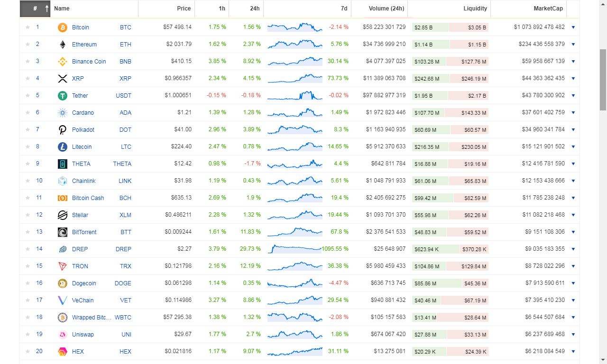Click the TRON logo icon
The width and height of the screenshot is (607, 364).
(63, 266)
